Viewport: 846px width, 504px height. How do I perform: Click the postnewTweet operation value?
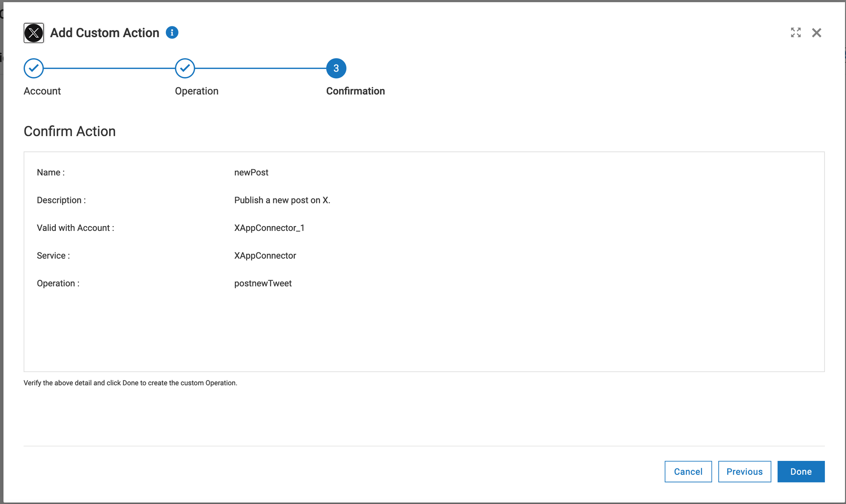pos(263,283)
